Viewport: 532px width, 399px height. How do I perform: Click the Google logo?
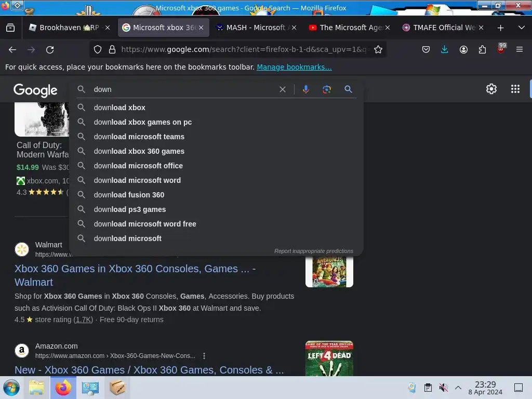(x=35, y=90)
